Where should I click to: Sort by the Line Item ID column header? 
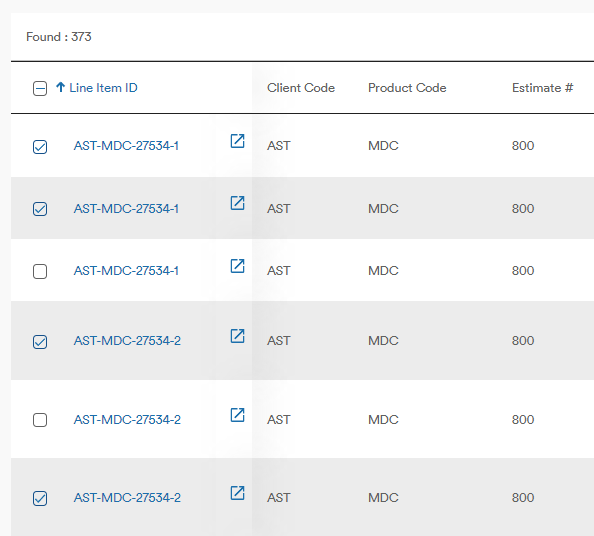coord(103,88)
